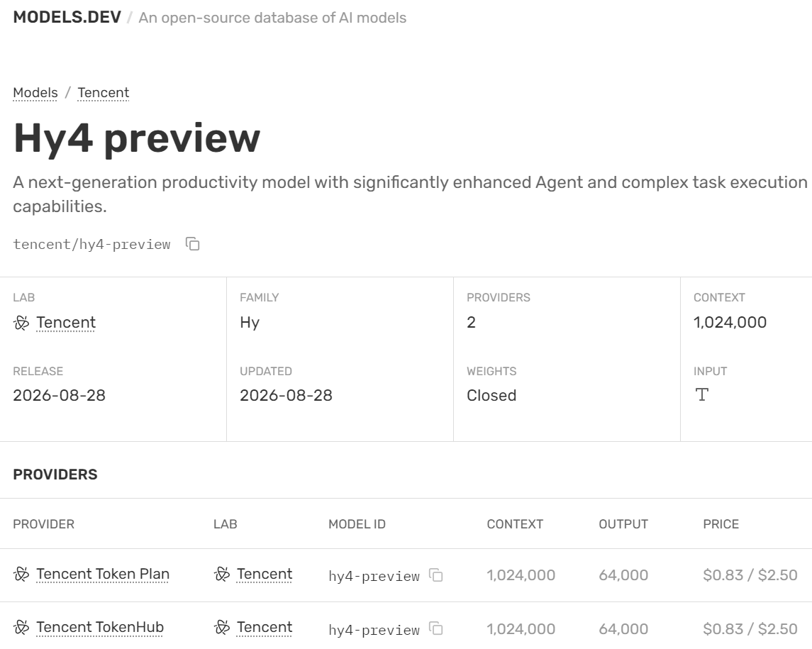The height and width of the screenshot is (649, 812).
Task: Open the Tencent lab link in the LAB cell
Action: (x=66, y=323)
